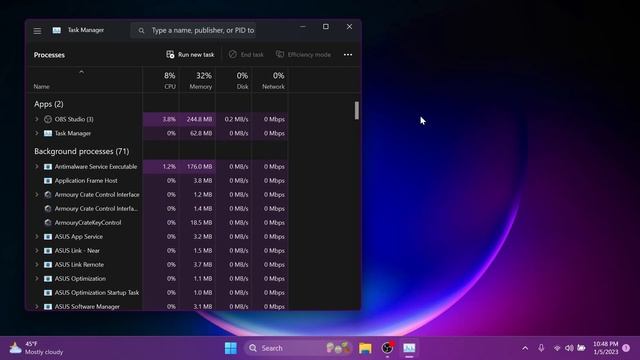The image size is (640, 360).
Task: Open Wi-Fi network settings from tray
Action: (x=557, y=348)
